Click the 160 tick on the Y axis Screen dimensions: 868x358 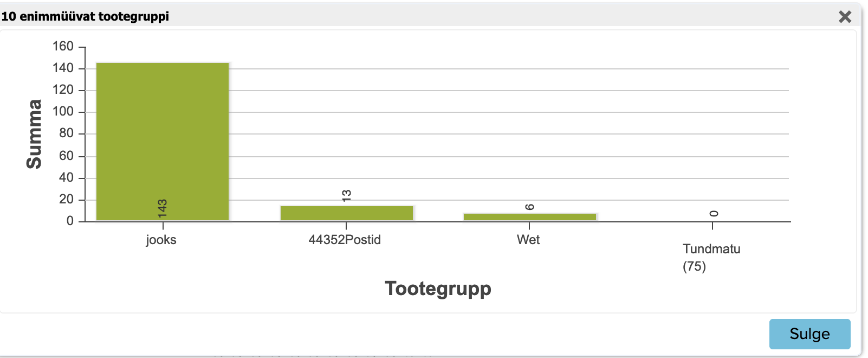tap(63, 46)
